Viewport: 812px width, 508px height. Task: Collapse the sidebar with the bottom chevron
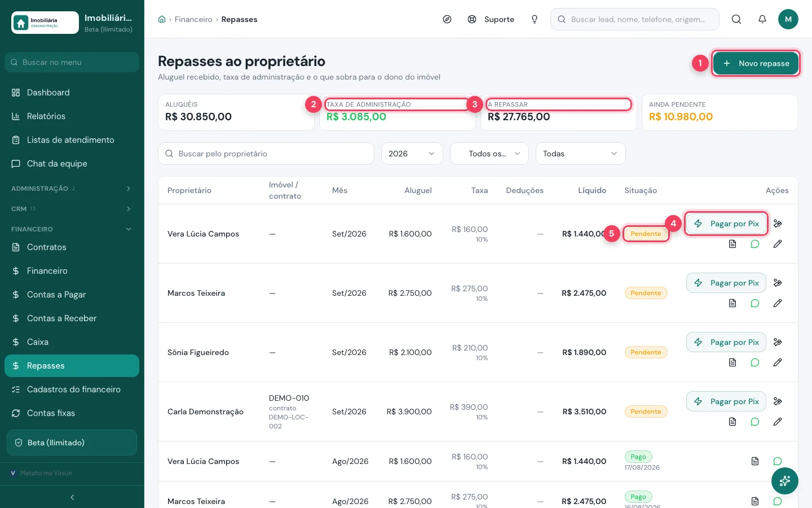pyautogui.click(x=72, y=497)
